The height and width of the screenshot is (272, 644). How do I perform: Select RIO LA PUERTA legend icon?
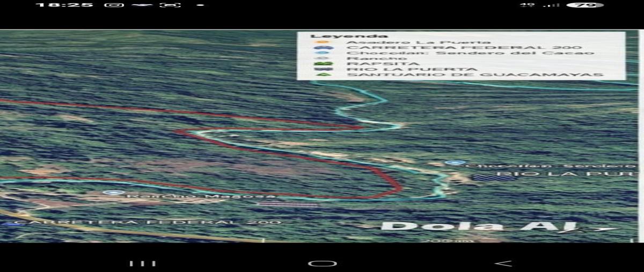(x=325, y=69)
